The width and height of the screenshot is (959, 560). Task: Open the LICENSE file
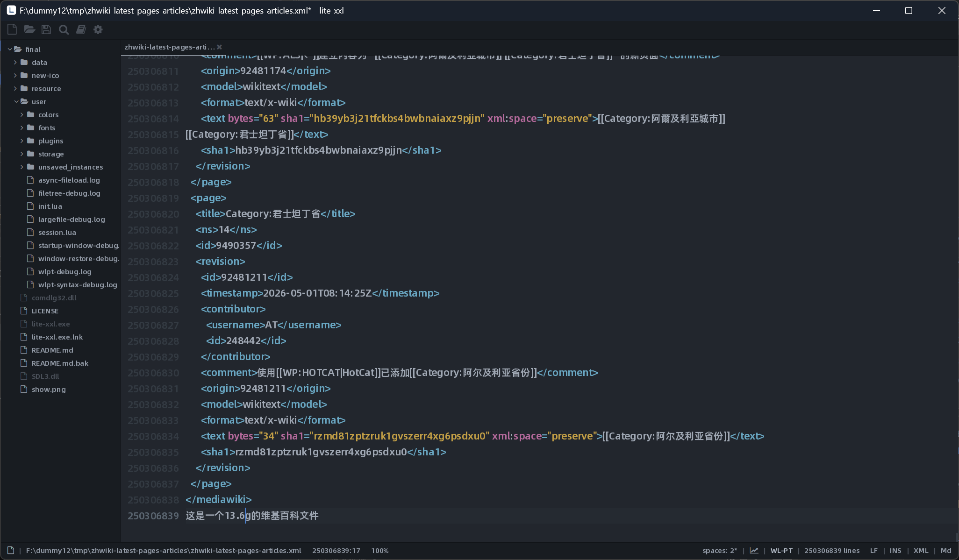click(45, 311)
